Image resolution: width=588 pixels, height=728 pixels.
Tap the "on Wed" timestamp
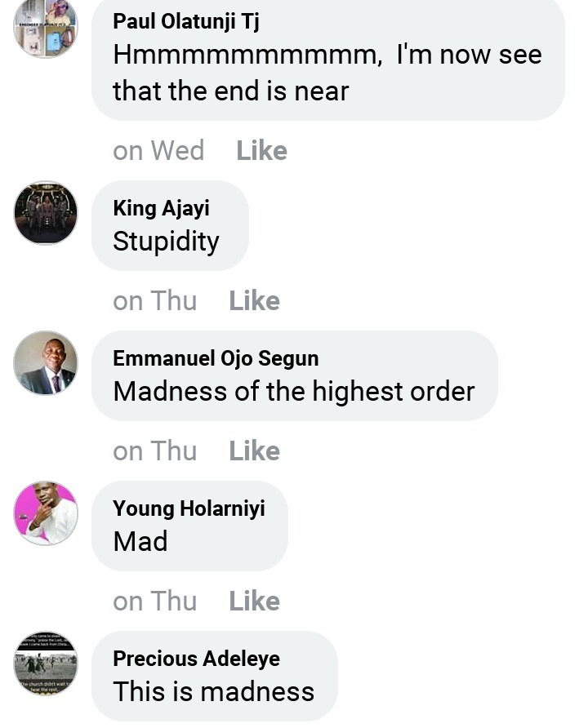coord(158,151)
